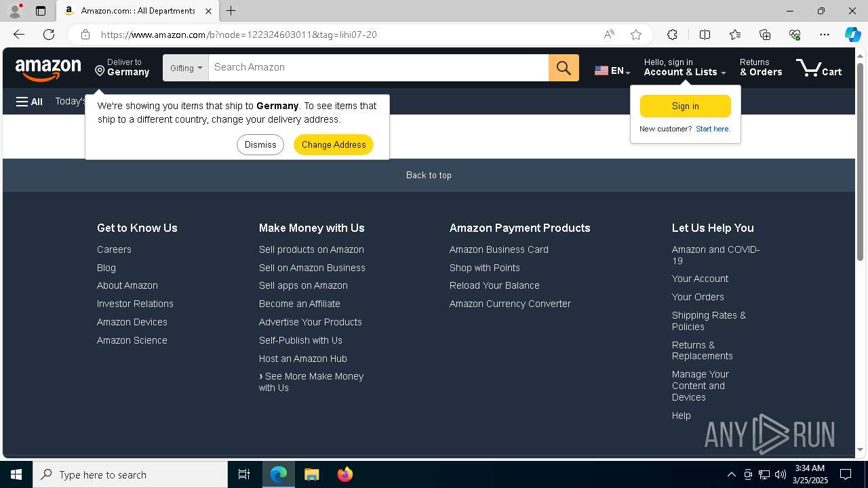Open the taskbar volume control
Viewport: 868px width, 488px height.
[780, 474]
